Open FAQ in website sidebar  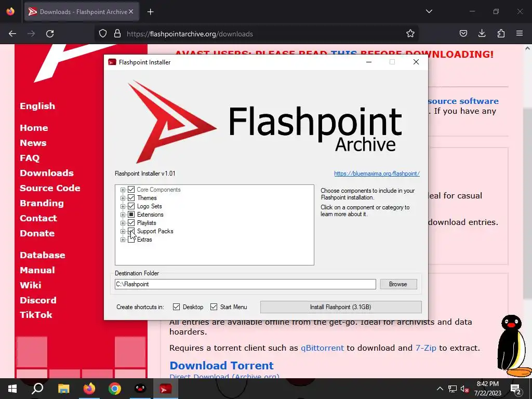point(30,158)
